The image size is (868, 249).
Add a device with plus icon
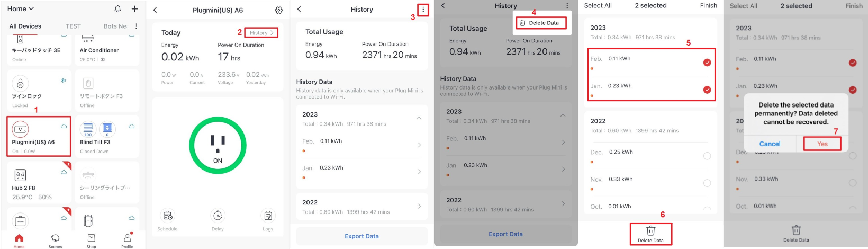pyautogui.click(x=134, y=8)
